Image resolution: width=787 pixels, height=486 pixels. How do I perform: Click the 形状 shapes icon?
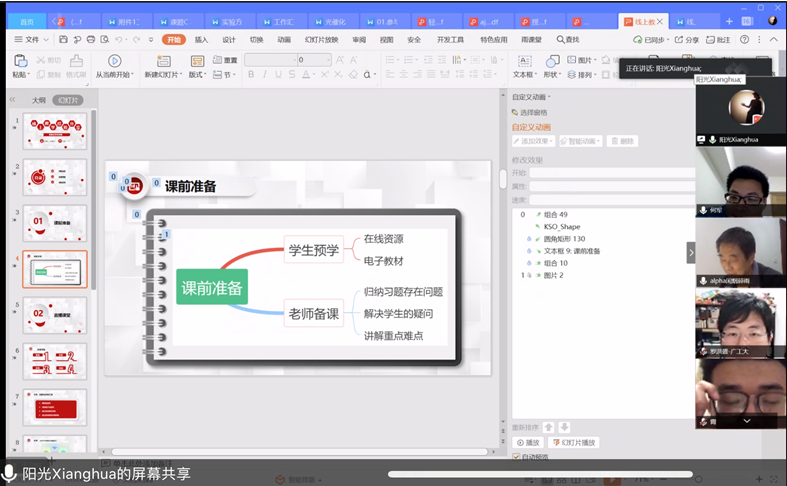tap(551, 61)
